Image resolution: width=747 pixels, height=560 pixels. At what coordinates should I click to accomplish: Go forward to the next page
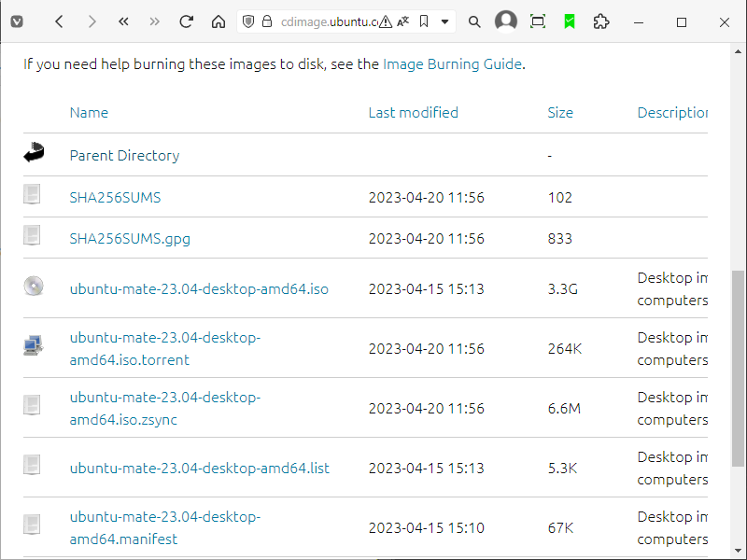pos(92,21)
